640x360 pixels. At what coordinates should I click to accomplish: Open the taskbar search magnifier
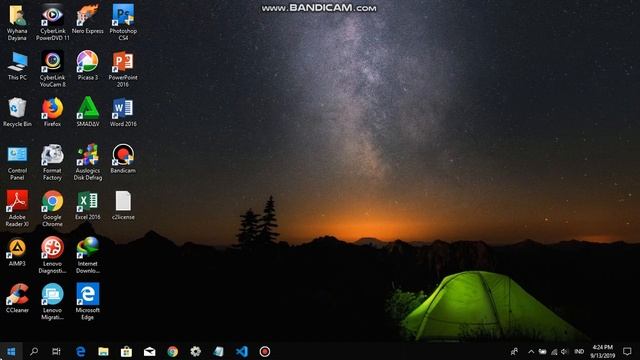[x=34, y=351]
